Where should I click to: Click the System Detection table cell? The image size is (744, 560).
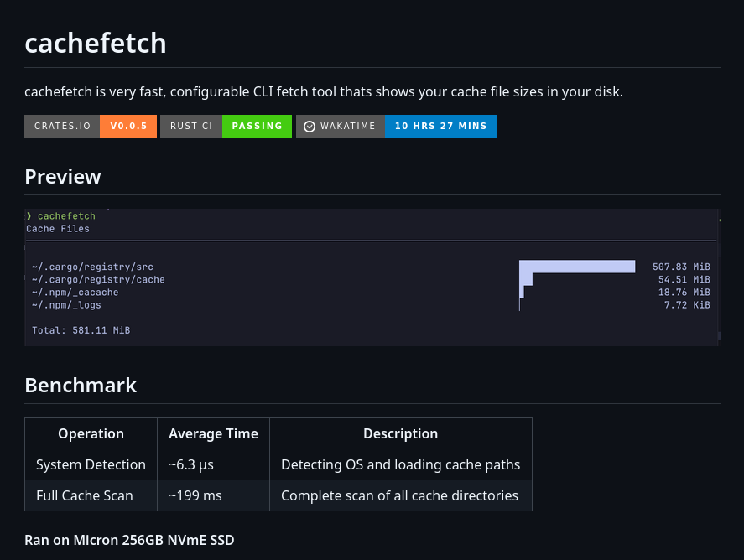coord(91,464)
